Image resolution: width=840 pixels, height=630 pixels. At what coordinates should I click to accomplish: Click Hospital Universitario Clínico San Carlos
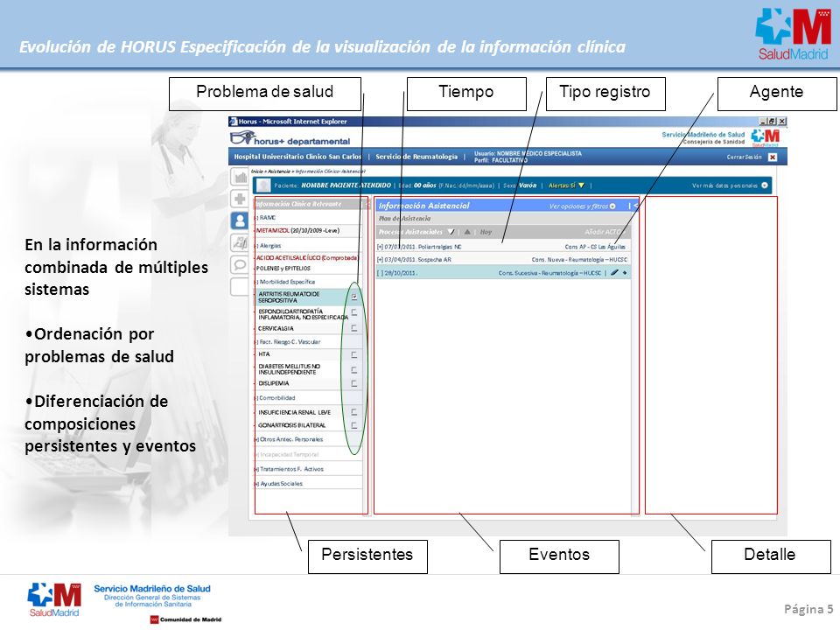click(x=297, y=157)
